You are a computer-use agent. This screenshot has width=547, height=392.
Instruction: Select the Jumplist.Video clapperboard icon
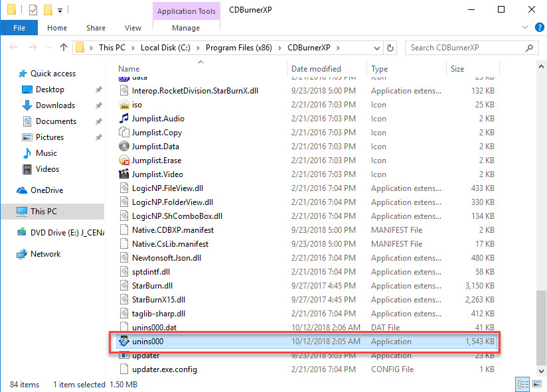pyautogui.click(x=124, y=174)
